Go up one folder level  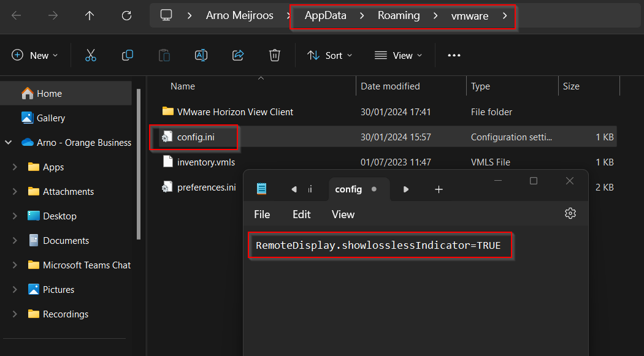click(89, 15)
